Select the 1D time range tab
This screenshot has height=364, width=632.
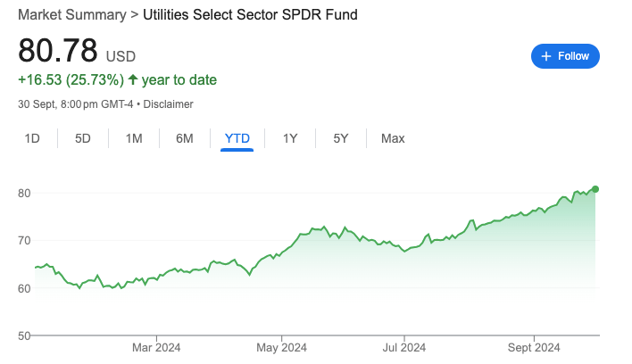(32, 138)
